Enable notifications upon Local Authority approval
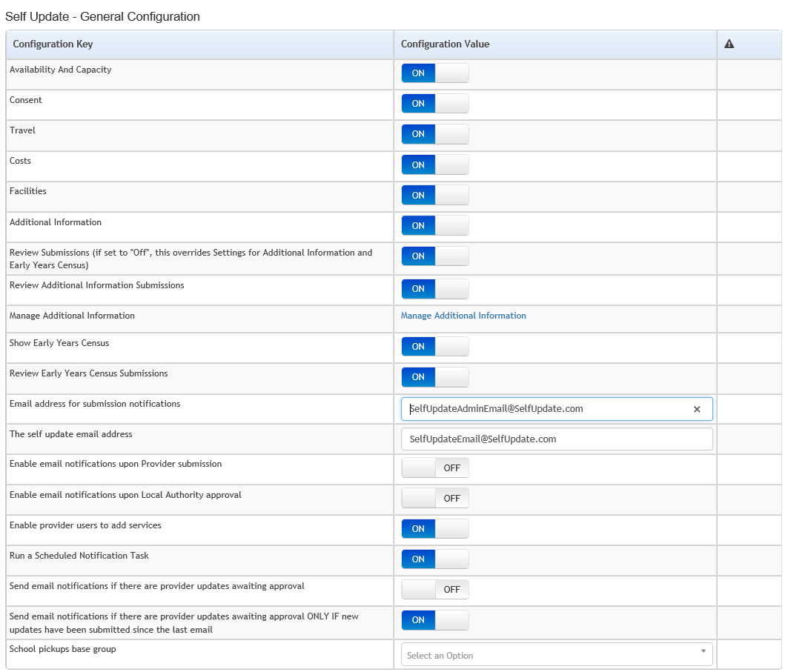The height and width of the screenshot is (672, 788). tap(434, 498)
